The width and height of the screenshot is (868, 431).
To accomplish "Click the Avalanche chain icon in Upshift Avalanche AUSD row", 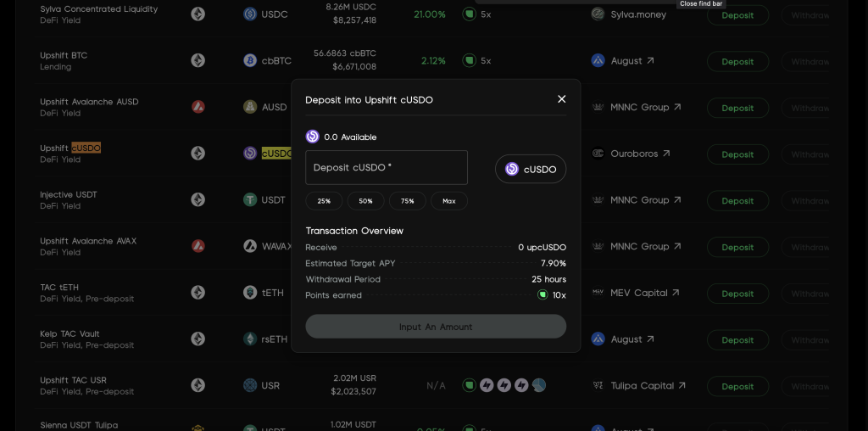I will pos(198,107).
